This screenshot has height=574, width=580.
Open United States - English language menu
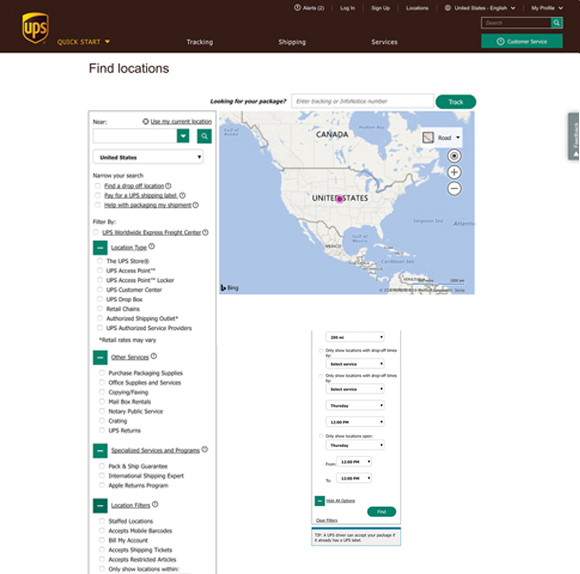pyautogui.click(x=485, y=8)
